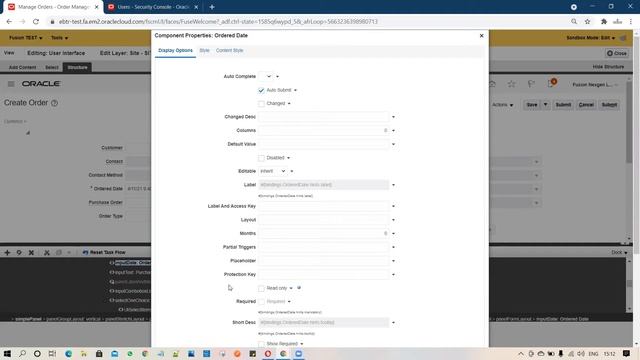Click the Watchlist flag icon

pos(531,84)
